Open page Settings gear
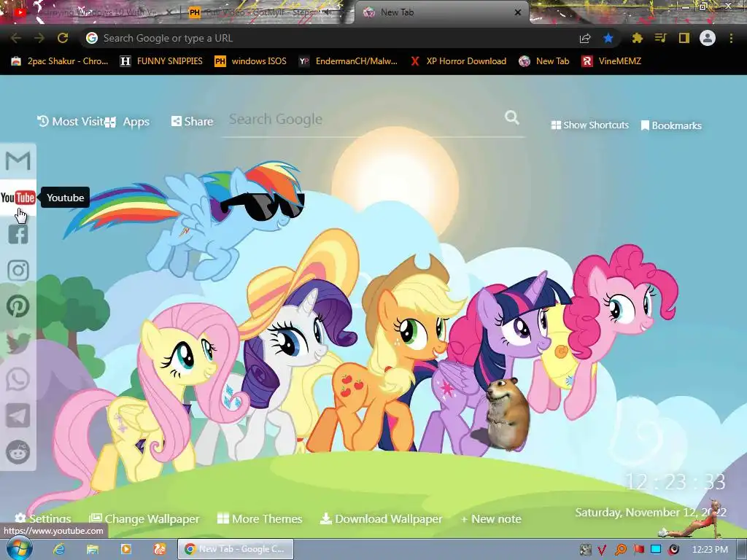This screenshot has width=747, height=560. pyautogui.click(x=43, y=518)
